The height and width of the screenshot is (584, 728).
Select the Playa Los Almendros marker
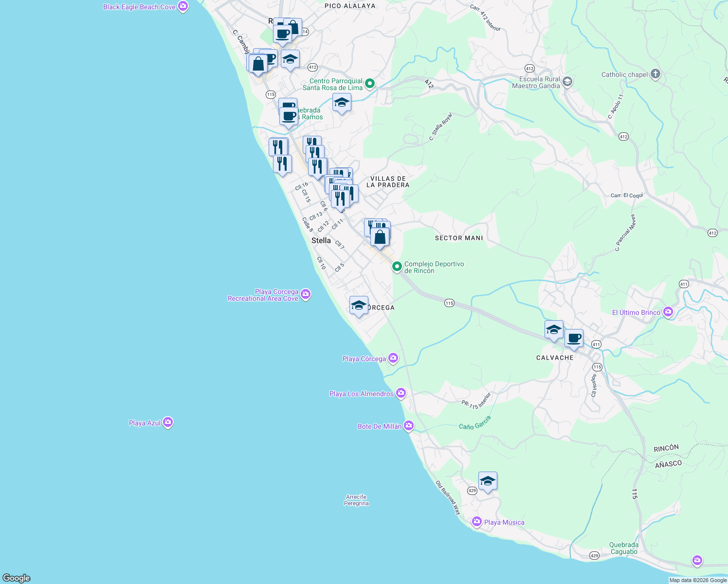(x=401, y=393)
